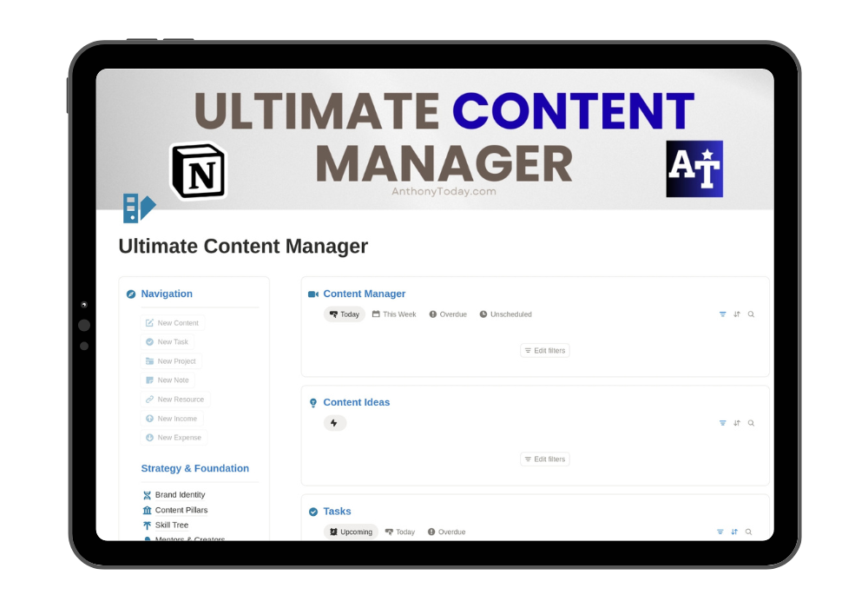
Task: Open filter icon in Content Ideas section
Action: click(x=722, y=423)
